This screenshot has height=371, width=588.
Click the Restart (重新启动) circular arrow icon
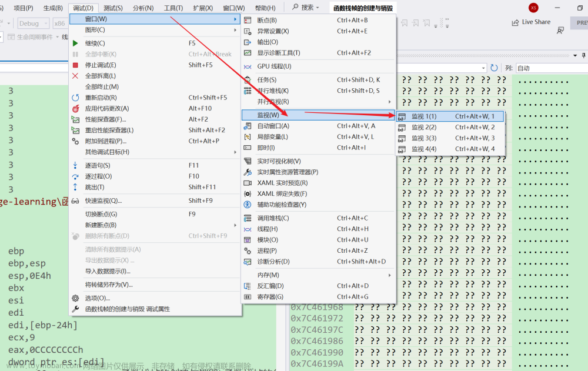point(75,98)
